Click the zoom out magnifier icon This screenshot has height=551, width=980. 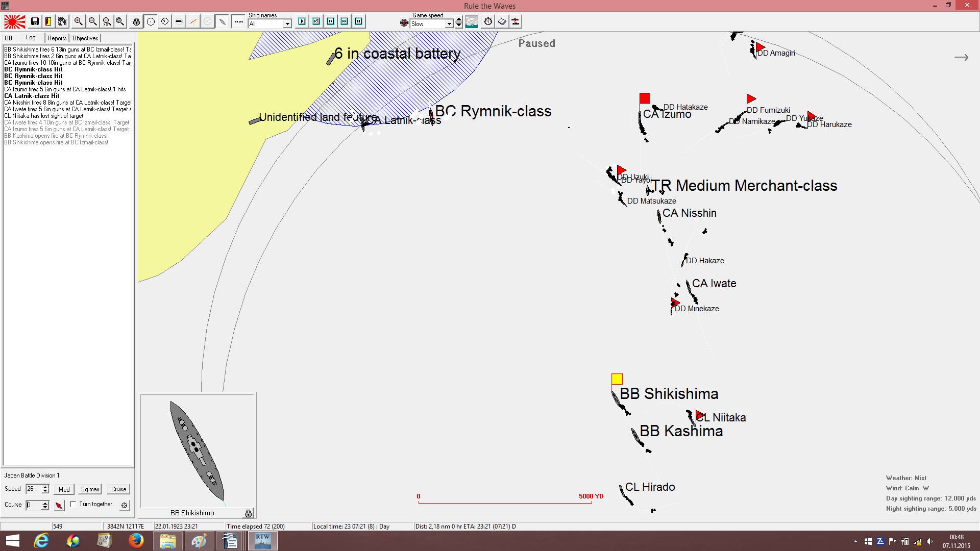(x=92, y=21)
